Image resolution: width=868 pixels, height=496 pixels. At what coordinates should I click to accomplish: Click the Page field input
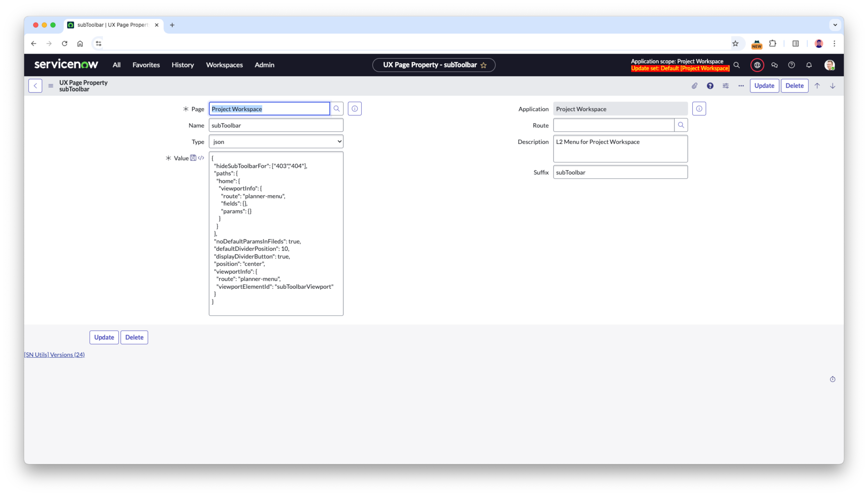click(x=270, y=109)
